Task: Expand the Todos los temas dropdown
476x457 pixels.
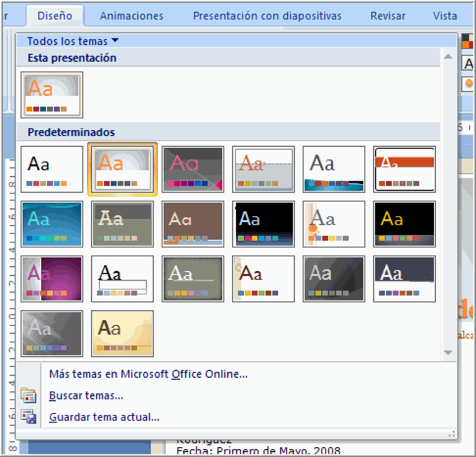Action: pos(73,41)
